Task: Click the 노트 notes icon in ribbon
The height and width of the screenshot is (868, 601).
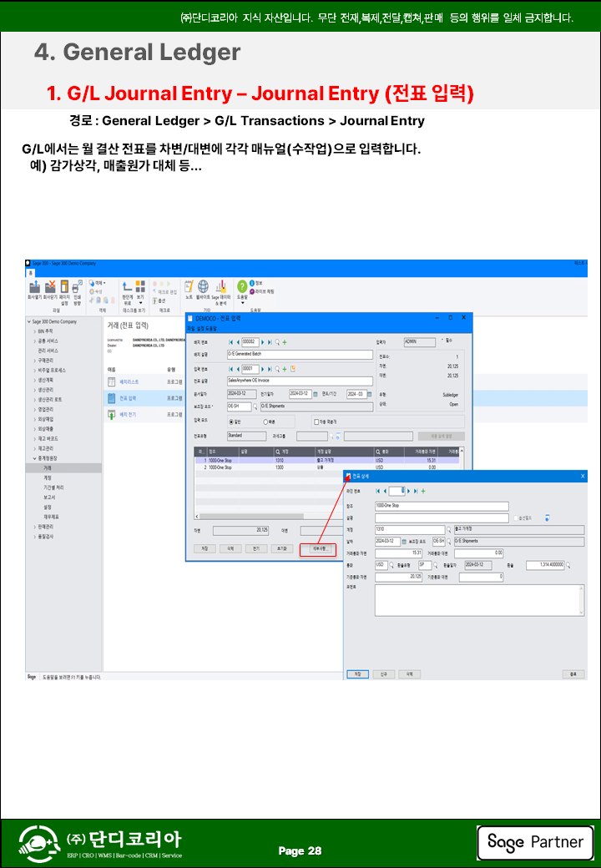Action: [x=189, y=286]
